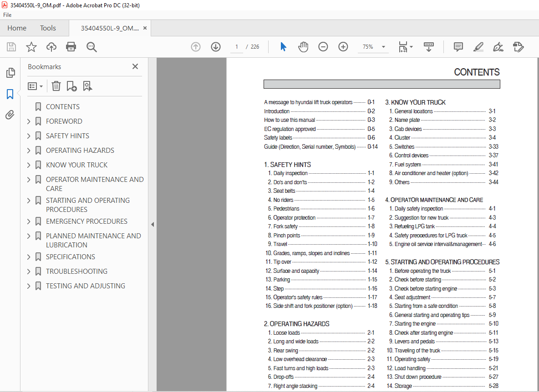Click 'Cluster' contents entry

tap(442, 138)
